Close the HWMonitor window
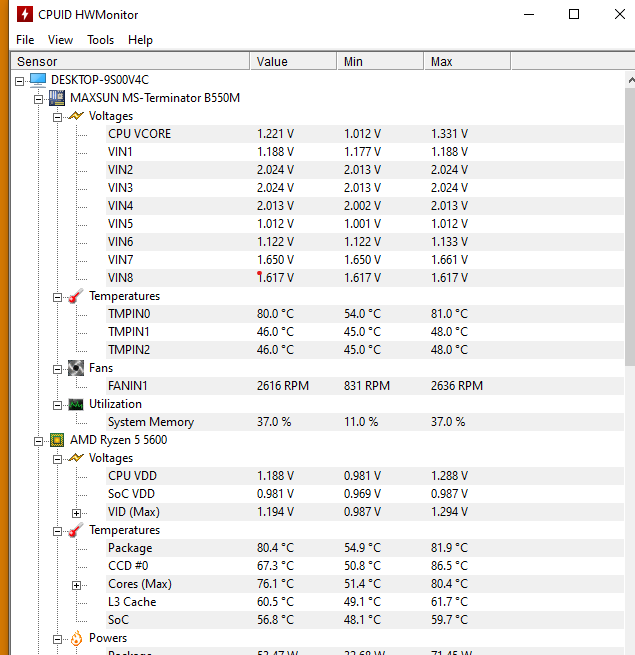 pos(620,14)
